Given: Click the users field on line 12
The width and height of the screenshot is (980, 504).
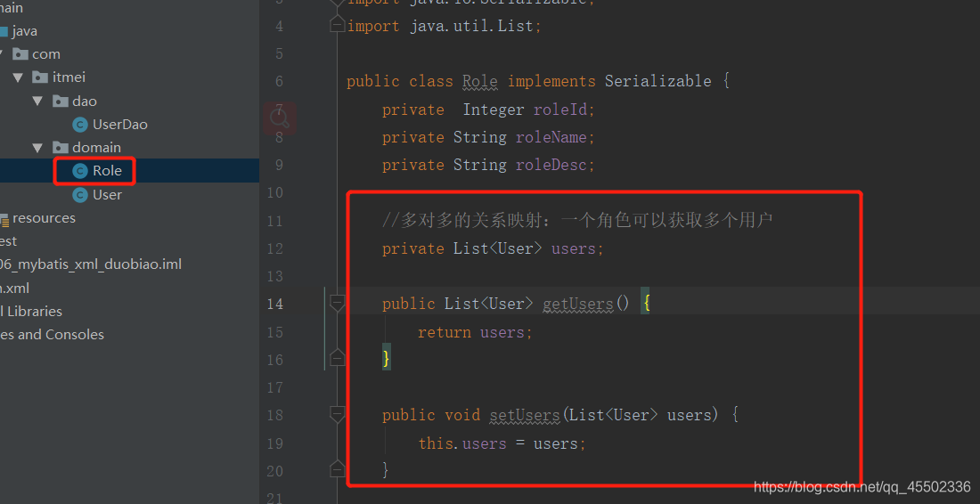Looking at the screenshot, I should pyautogui.click(x=574, y=248).
